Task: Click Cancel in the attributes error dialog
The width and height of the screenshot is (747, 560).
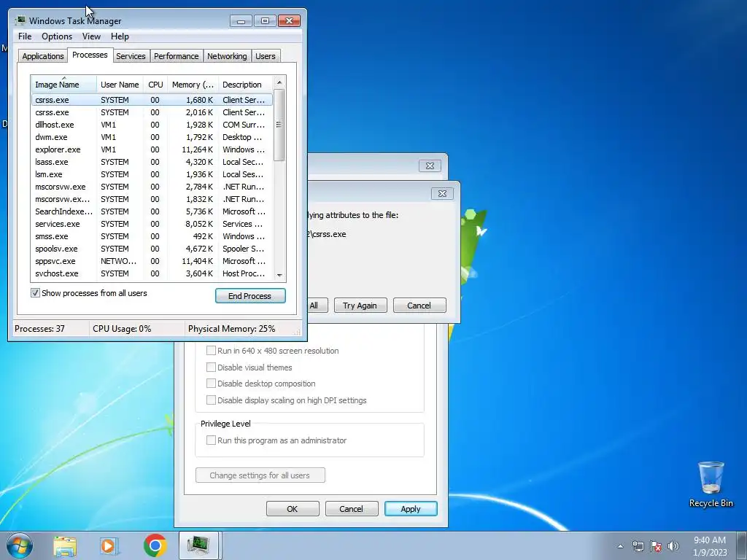Action: pos(419,306)
